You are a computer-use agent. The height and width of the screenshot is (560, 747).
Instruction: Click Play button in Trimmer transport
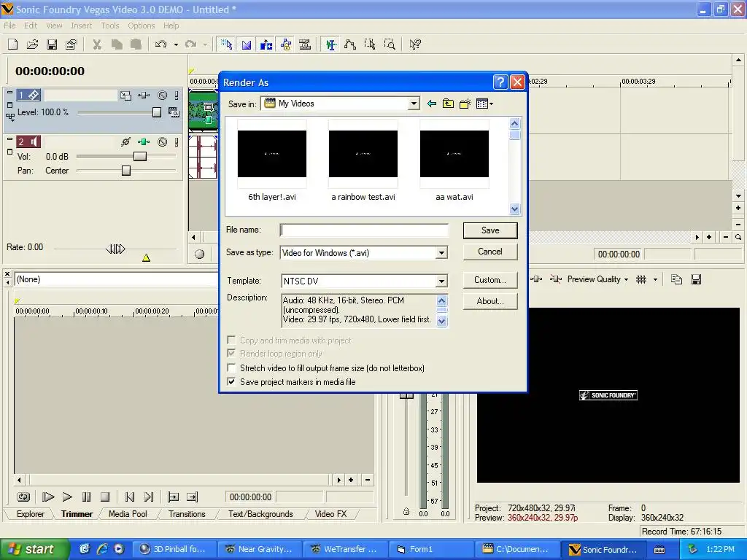coord(67,497)
